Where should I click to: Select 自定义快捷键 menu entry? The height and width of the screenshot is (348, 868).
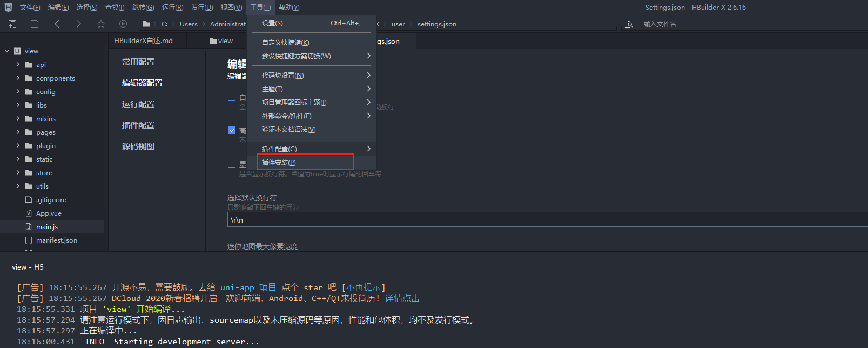[x=312, y=43]
